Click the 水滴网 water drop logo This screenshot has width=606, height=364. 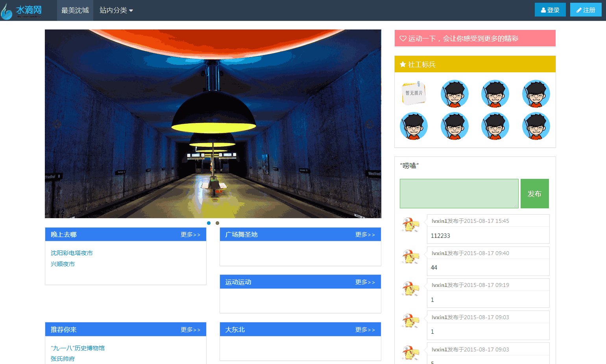22,11
